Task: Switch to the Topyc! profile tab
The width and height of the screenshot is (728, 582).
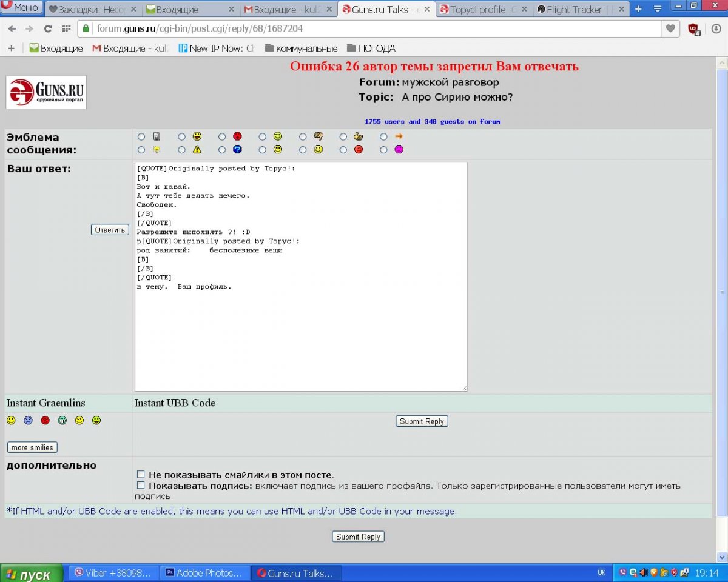Action: pos(484,9)
